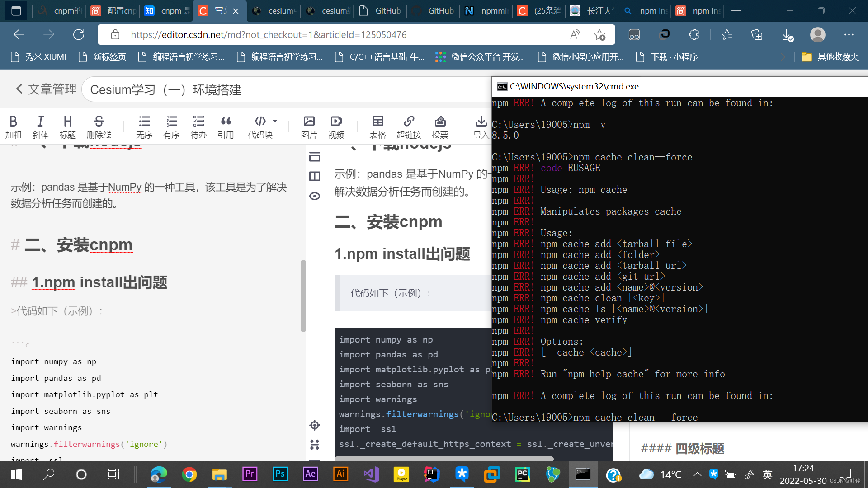Open collections icon

coord(757,34)
